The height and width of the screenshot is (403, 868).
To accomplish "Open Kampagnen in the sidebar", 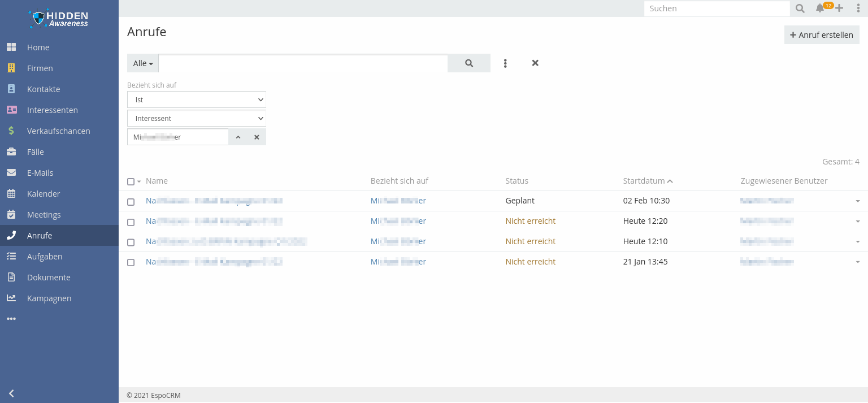I will pyautogui.click(x=49, y=298).
